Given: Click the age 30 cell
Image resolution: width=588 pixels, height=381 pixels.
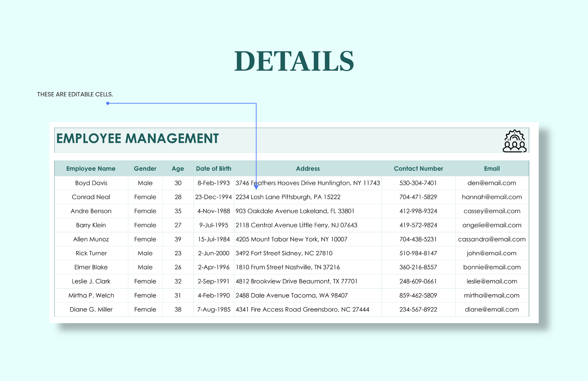Looking at the screenshot, I should pos(178,183).
